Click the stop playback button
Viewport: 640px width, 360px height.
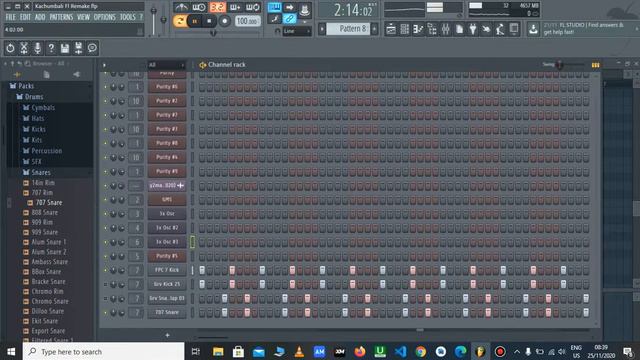(x=209, y=21)
